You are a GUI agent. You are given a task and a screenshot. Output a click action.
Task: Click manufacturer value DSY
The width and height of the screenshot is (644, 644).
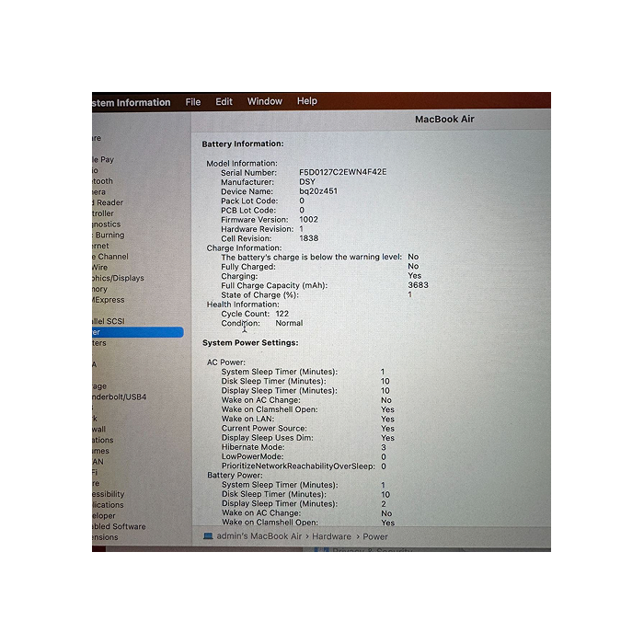point(307,181)
